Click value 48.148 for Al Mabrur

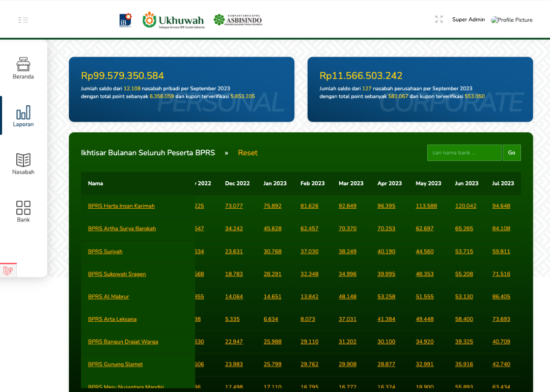pyautogui.click(x=347, y=296)
